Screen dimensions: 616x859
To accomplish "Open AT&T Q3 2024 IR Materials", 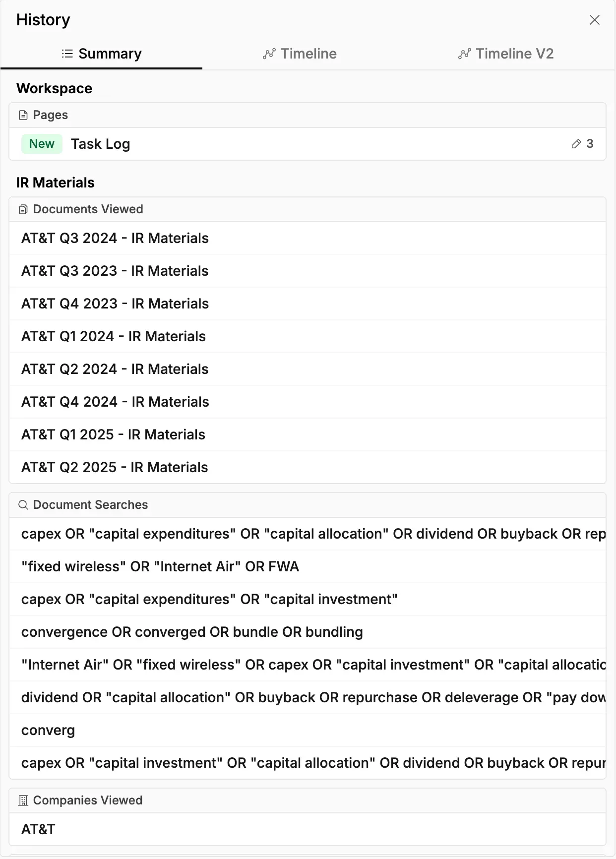I will tap(115, 238).
